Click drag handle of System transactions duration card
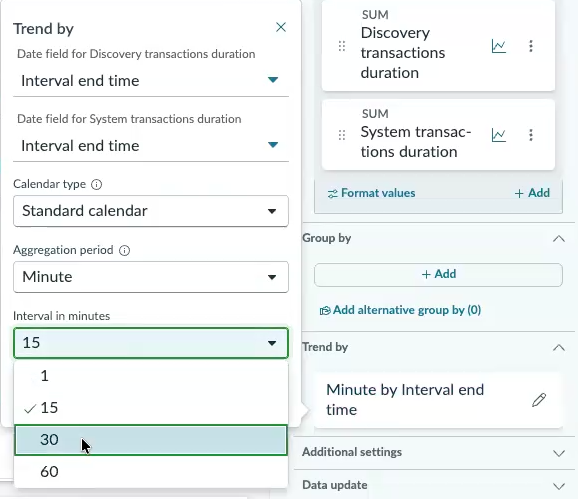578x499 pixels. point(342,135)
